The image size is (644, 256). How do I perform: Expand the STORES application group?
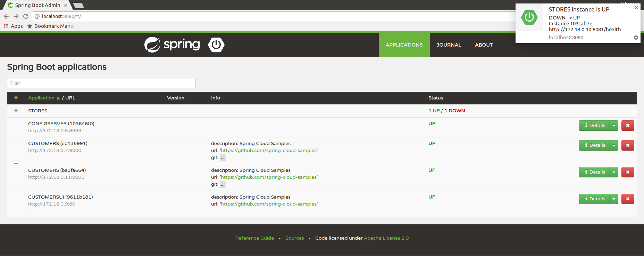click(16, 111)
